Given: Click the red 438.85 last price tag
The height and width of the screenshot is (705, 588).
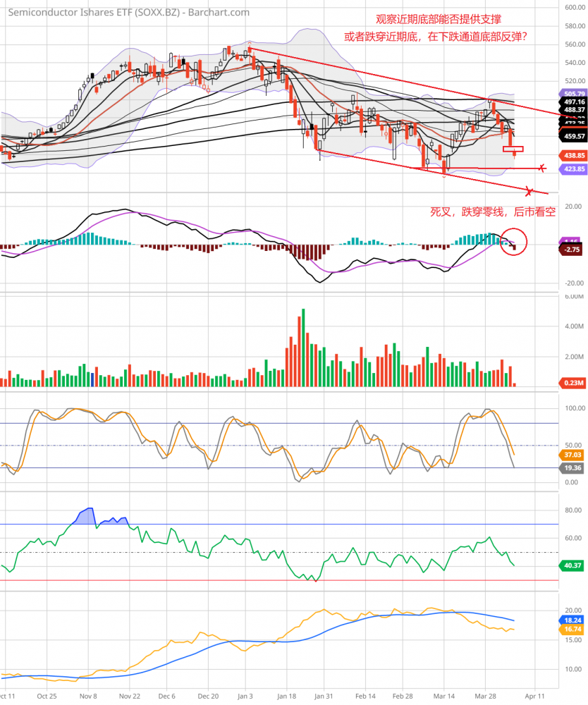Looking at the screenshot, I should pyautogui.click(x=572, y=155).
